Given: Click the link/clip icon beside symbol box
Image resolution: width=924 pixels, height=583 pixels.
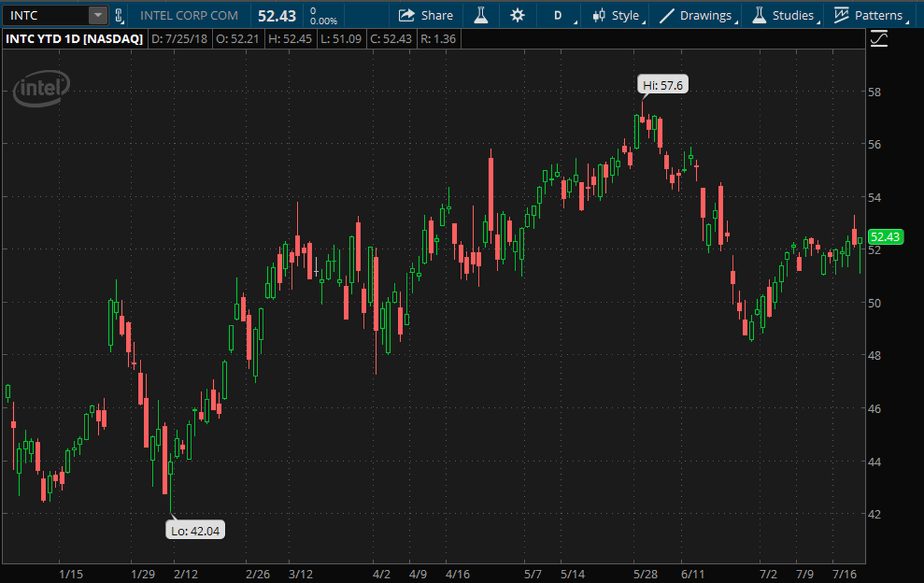Looking at the screenshot, I should tap(119, 15).
